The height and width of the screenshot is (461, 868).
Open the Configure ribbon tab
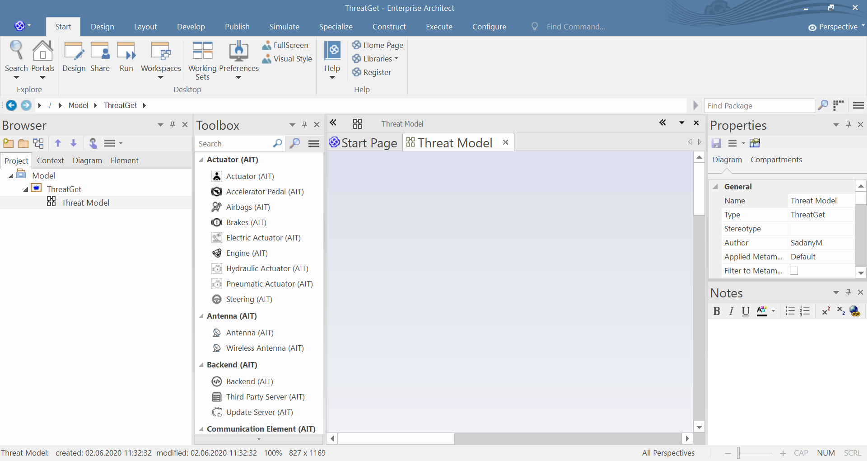tap(489, 27)
